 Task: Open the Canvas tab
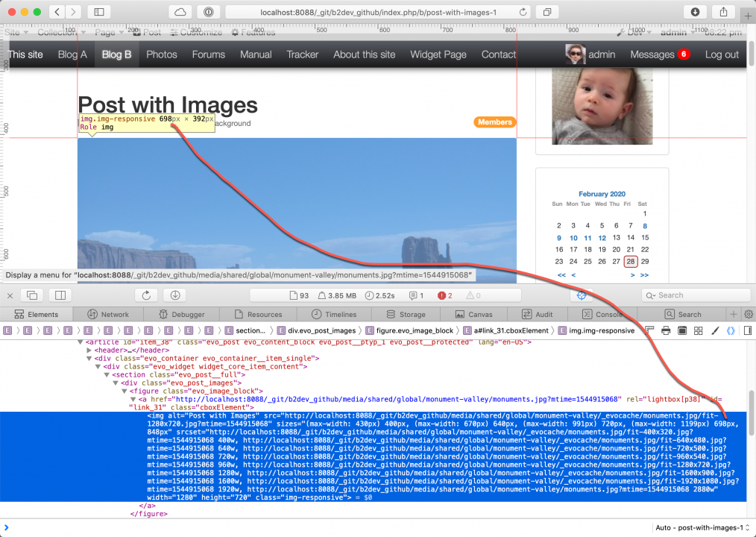pyautogui.click(x=474, y=314)
